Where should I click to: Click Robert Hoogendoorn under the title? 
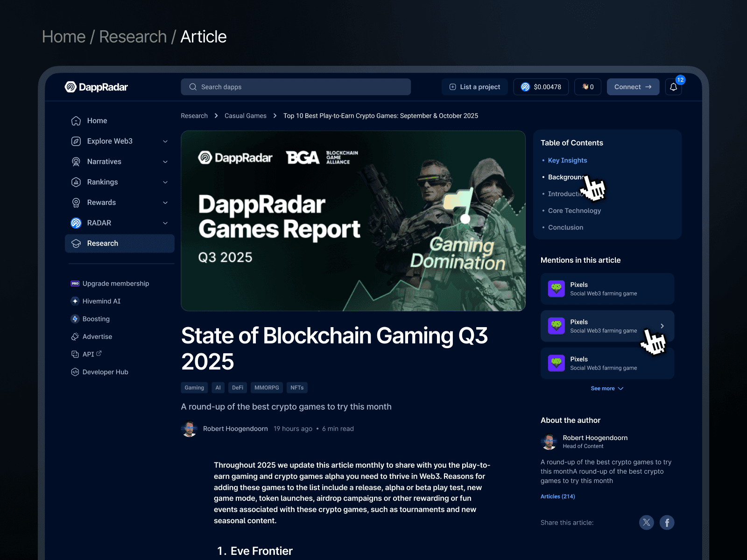tap(235, 429)
